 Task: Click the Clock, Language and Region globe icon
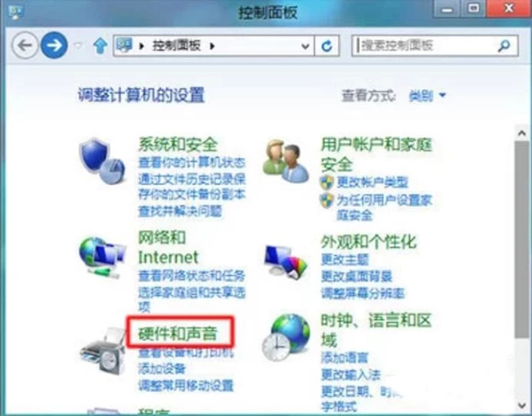coord(286,337)
